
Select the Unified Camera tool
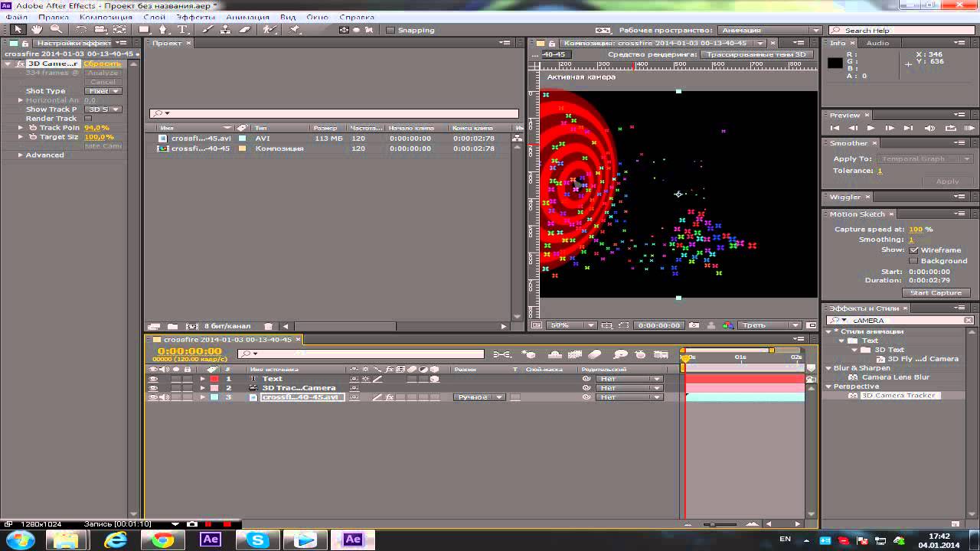pyautogui.click(x=100, y=30)
